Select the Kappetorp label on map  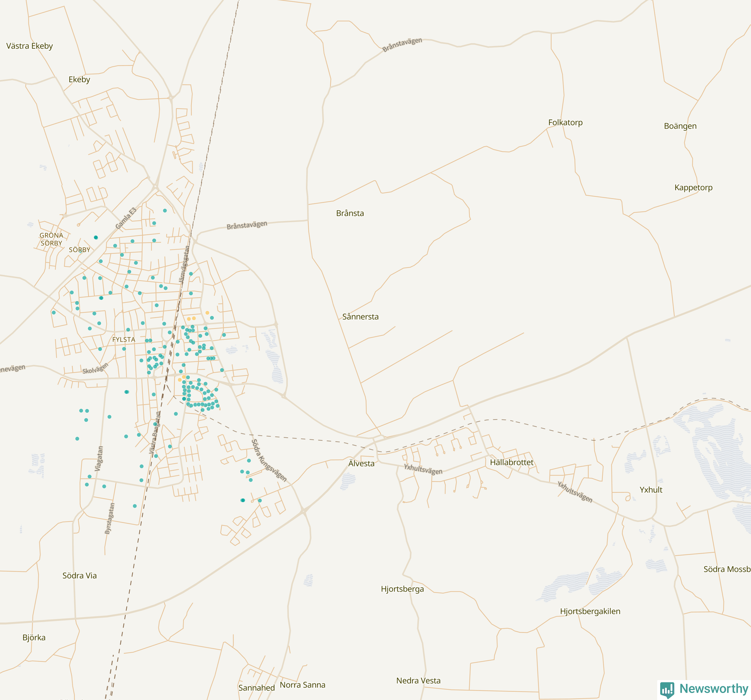pyautogui.click(x=693, y=188)
